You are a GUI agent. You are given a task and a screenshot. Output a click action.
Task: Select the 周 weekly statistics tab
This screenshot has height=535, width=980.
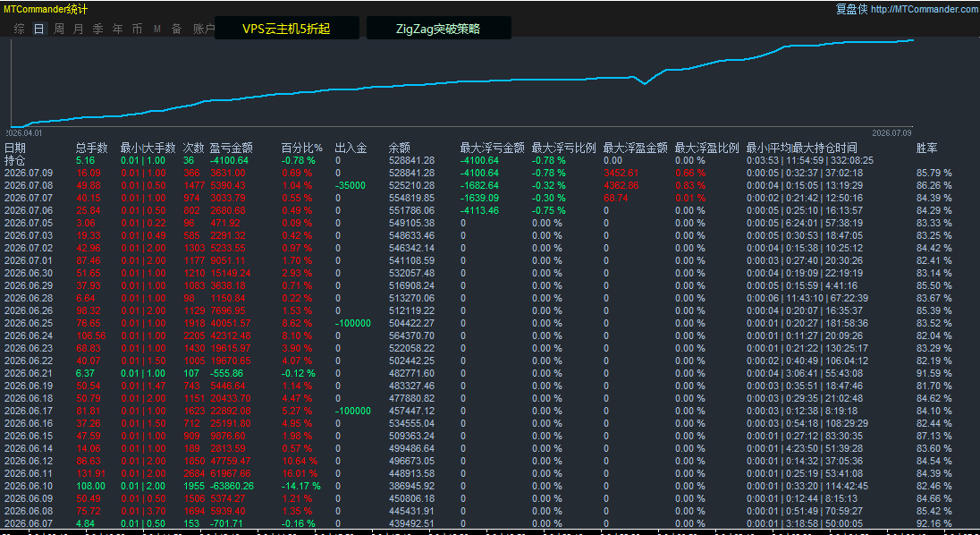tap(59, 29)
